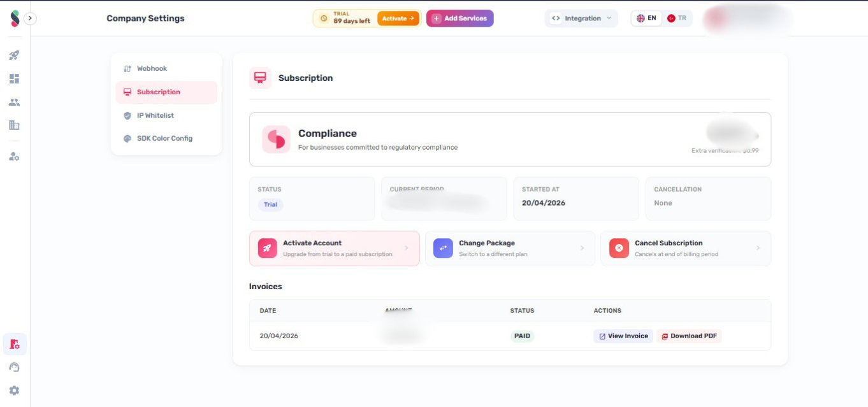This screenshot has height=407, width=868.
Task: Expand the Activate Account chevron
Action: 407,248
